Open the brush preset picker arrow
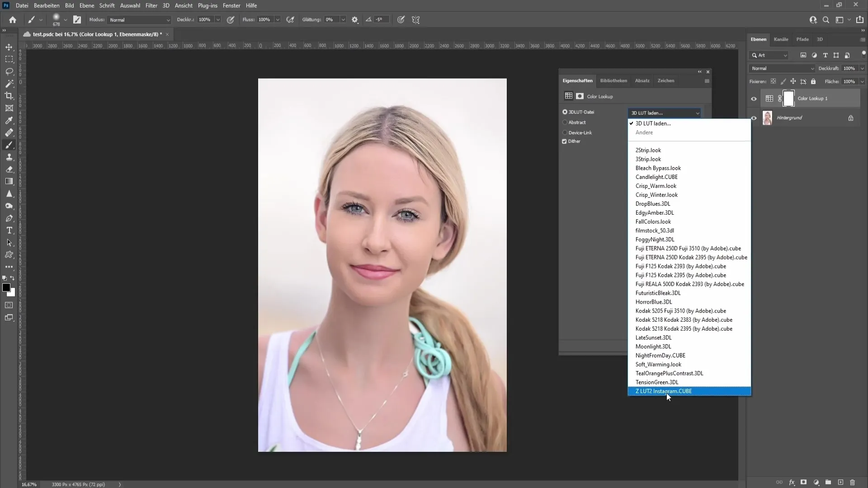 [66, 20]
